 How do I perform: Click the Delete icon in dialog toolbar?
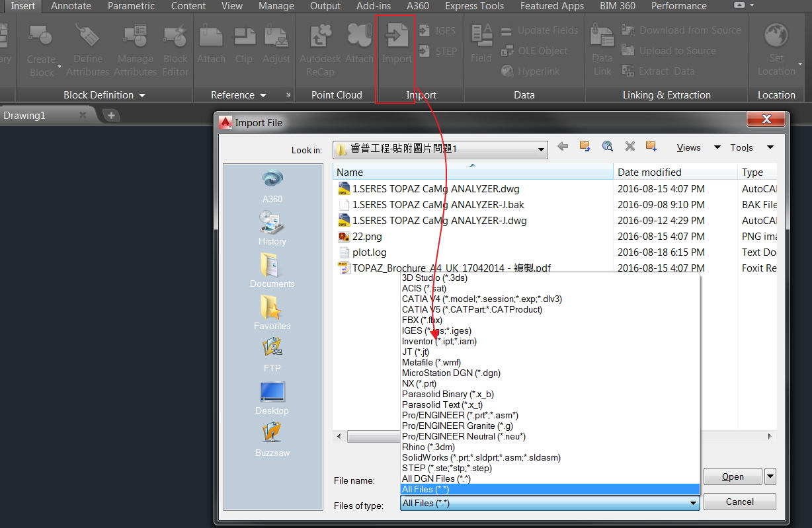(x=629, y=147)
